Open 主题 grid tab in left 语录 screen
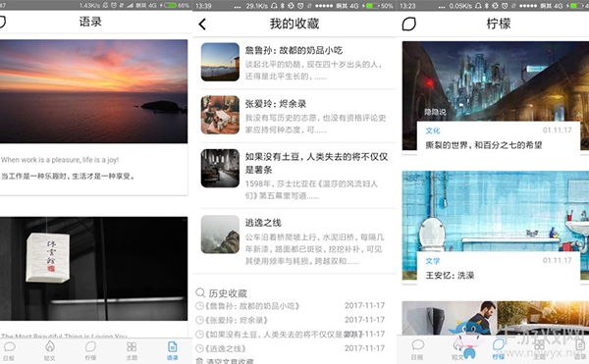This screenshot has width=589, height=364. coord(132,351)
